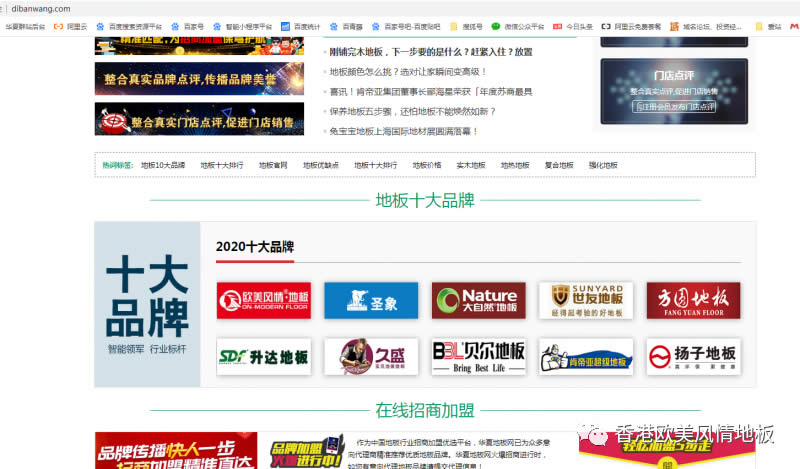This screenshot has height=469, width=800.
Task: Click the 微信公众平台 green bookmark icon
Action: 495,26
